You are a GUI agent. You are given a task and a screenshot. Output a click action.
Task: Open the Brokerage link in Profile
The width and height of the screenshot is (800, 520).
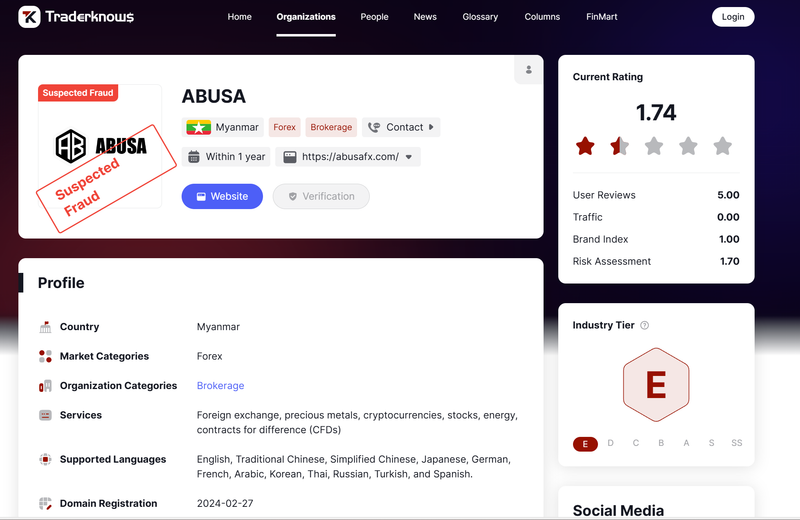(x=220, y=386)
